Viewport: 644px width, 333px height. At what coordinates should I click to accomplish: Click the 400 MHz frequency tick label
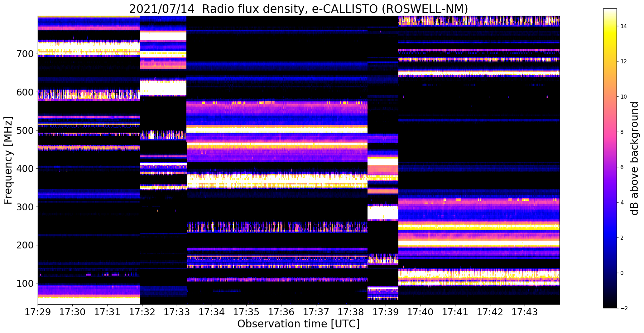click(25, 169)
